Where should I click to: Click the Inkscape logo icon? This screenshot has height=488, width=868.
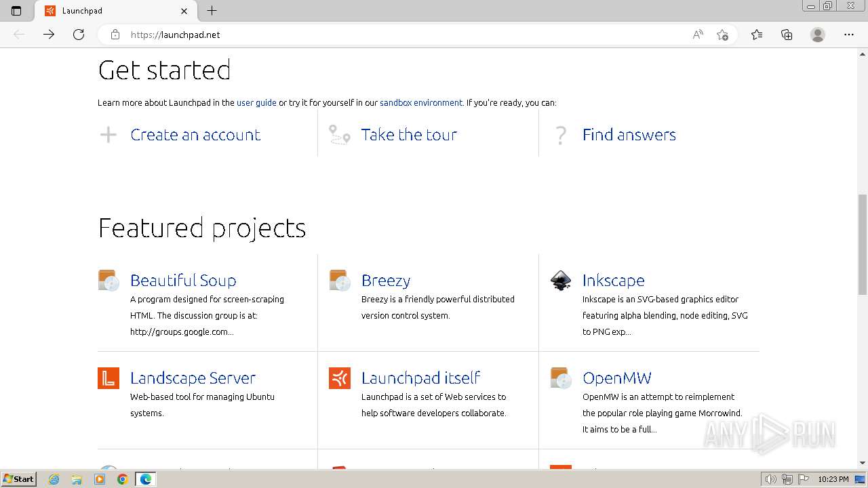click(x=561, y=281)
